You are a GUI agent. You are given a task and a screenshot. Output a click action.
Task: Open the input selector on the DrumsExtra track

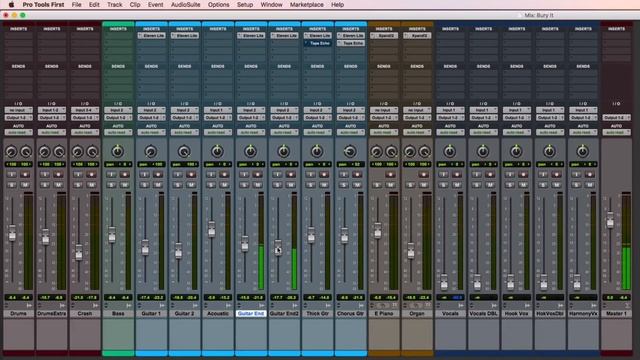coord(51,110)
